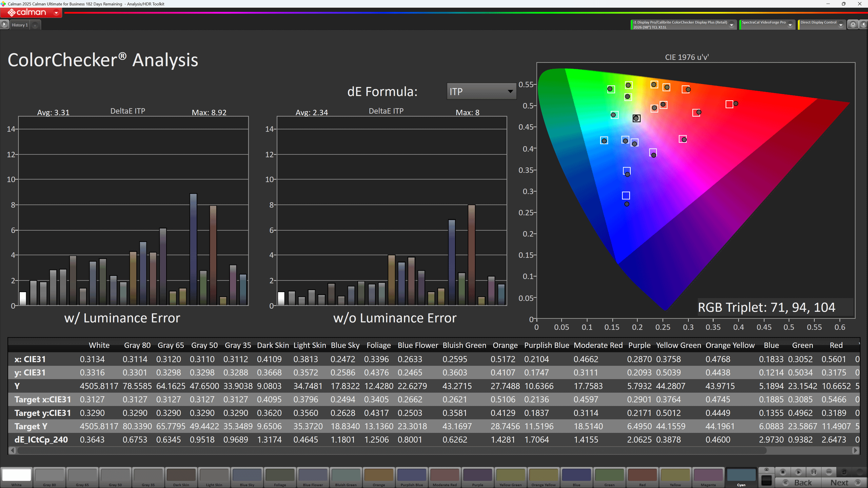Click the continuous read infinity icon

[x=829, y=472]
